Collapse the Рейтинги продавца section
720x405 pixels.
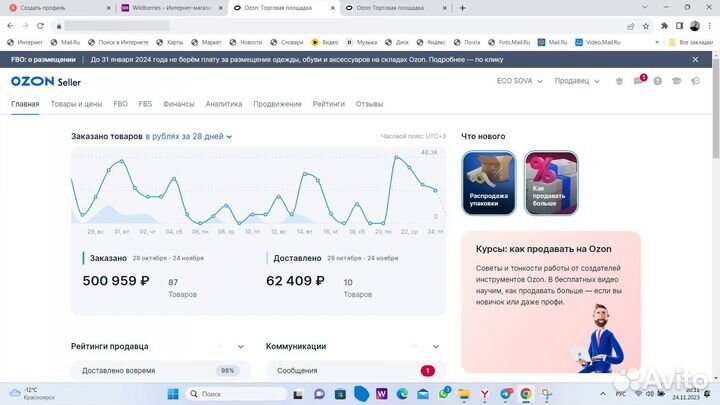(241, 347)
